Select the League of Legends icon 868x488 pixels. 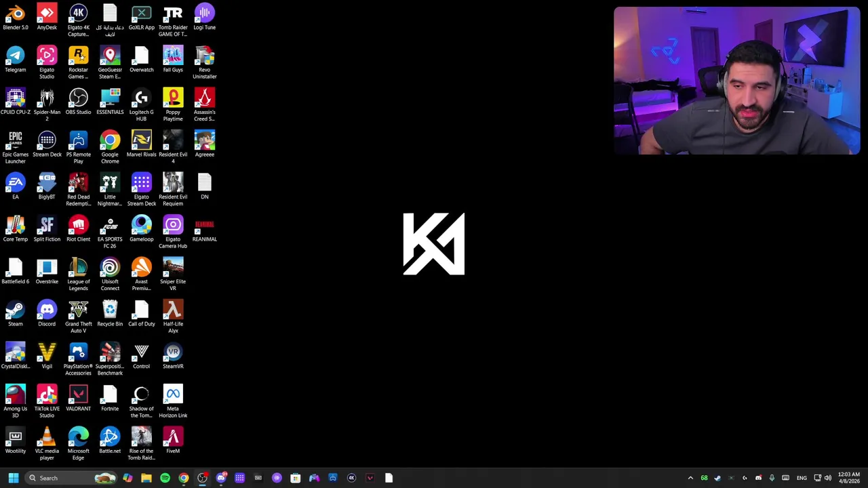[x=79, y=275]
